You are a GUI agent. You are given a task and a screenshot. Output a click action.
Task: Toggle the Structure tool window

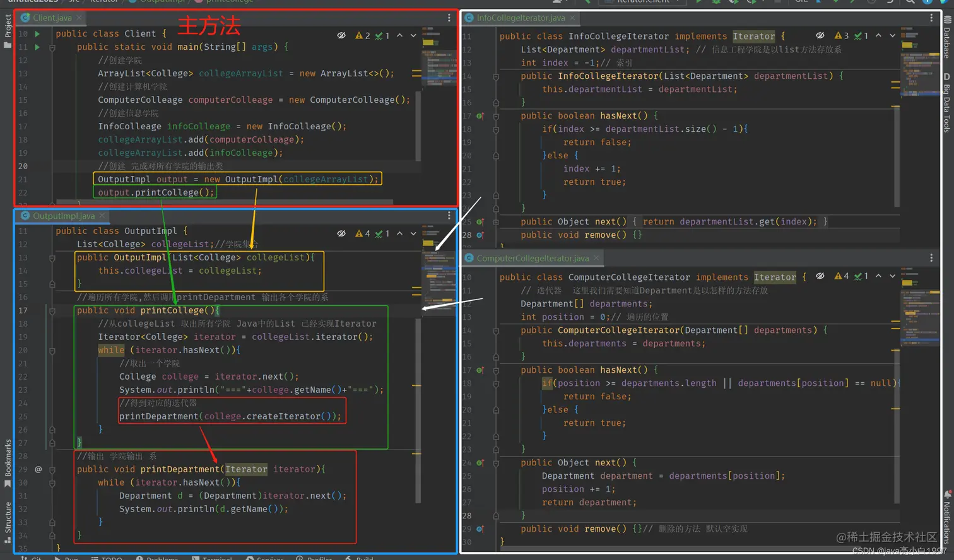pos(8,522)
